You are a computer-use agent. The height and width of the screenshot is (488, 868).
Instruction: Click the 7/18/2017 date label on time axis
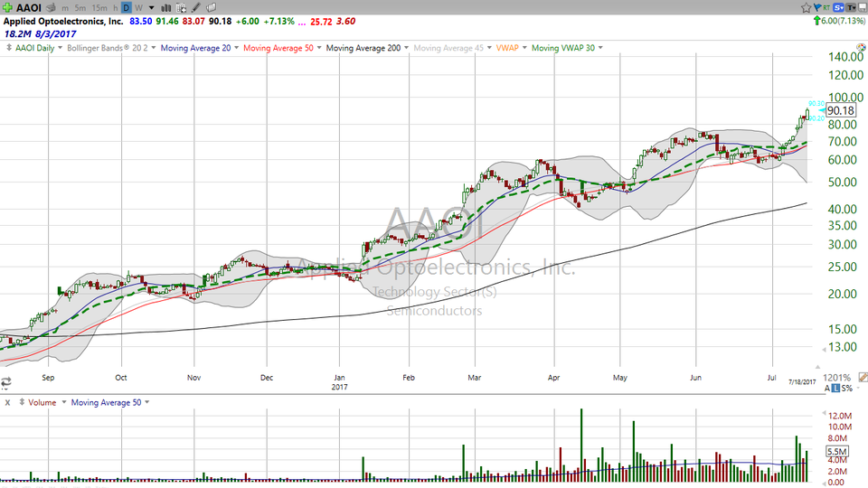(802, 381)
